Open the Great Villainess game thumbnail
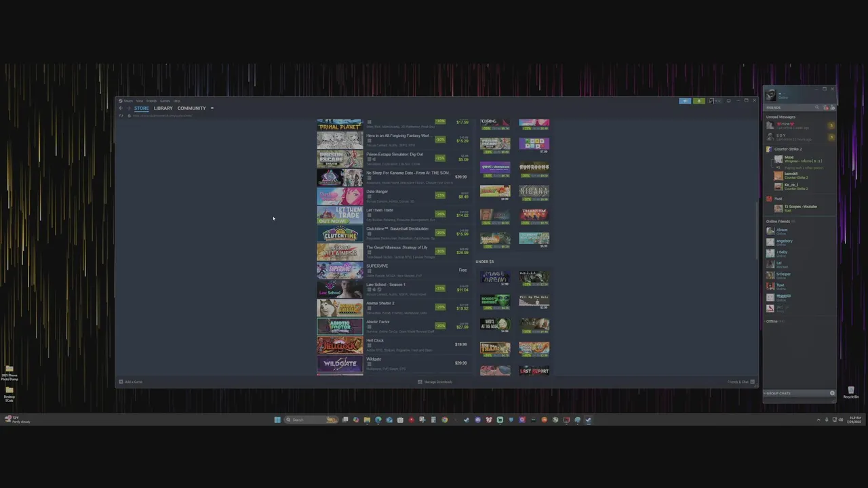The height and width of the screenshot is (488, 868). pyautogui.click(x=340, y=252)
